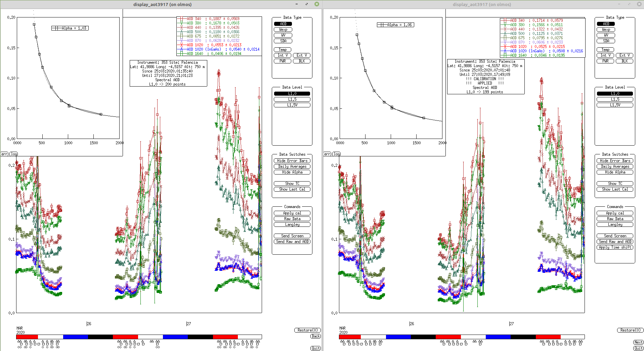The width and height of the screenshot is (644, 351).
Task: Click Quit button in left window
Action: [315, 348]
